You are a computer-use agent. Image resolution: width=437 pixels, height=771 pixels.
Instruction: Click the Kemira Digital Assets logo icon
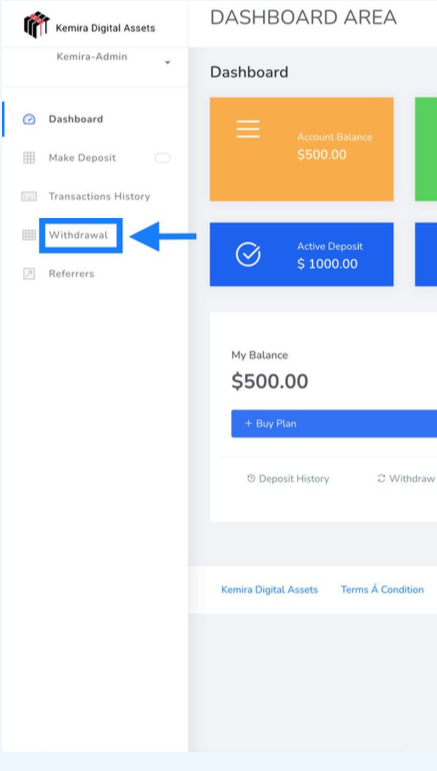click(x=36, y=25)
